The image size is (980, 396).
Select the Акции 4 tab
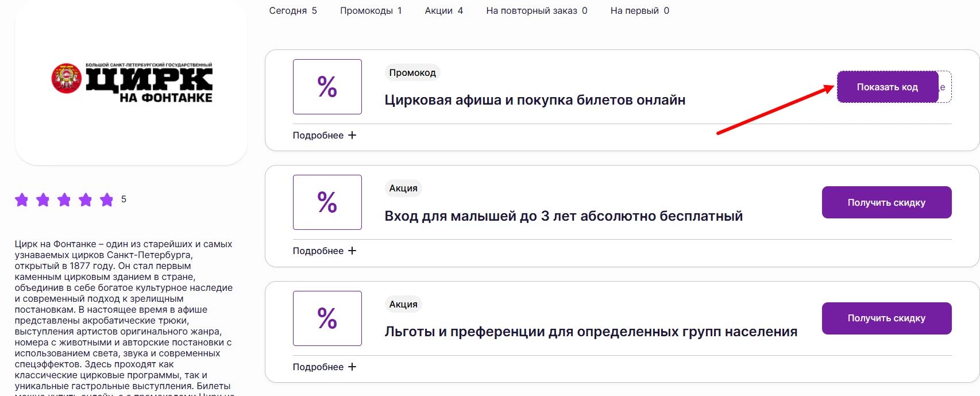click(x=444, y=10)
